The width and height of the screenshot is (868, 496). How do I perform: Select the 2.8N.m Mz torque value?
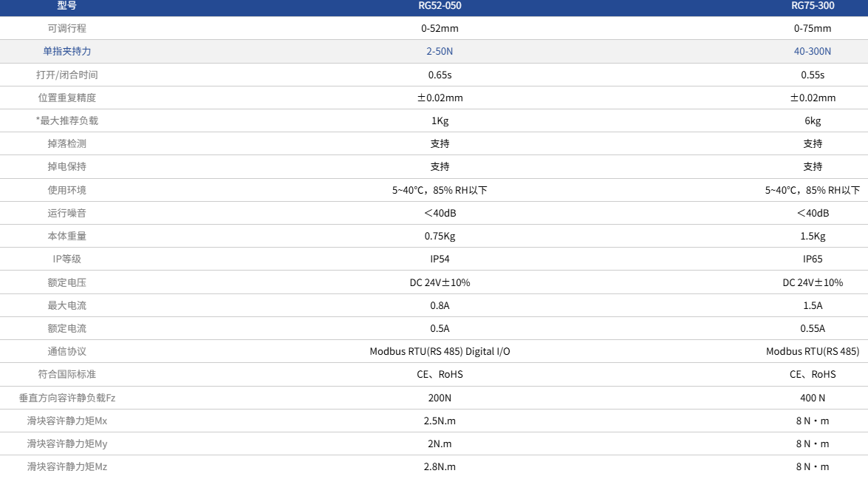[440, 467]
